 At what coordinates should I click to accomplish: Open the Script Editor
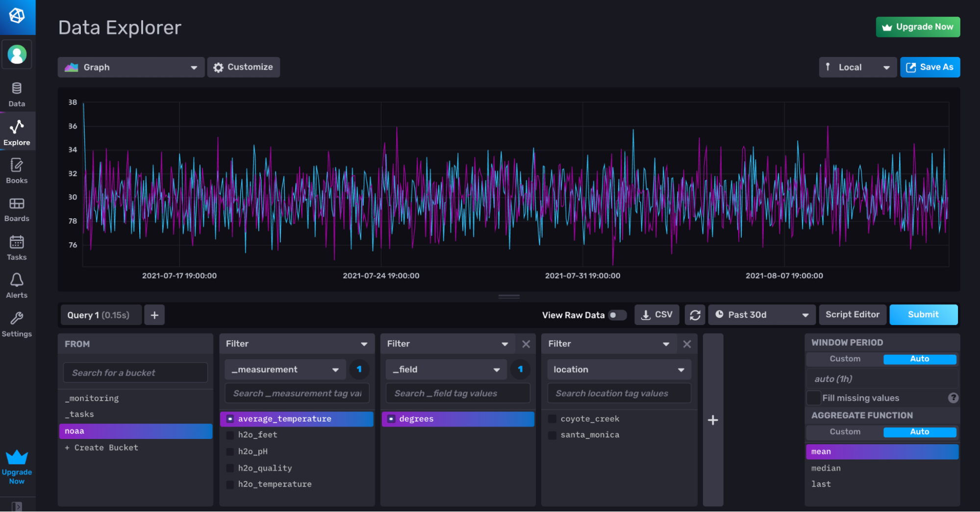click(x=853, y=315)
